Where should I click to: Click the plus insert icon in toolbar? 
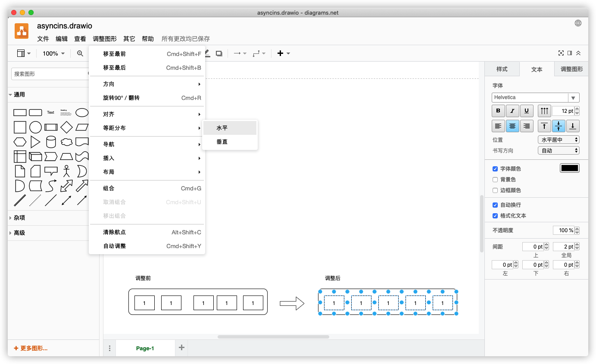click(x=281, y=53)
